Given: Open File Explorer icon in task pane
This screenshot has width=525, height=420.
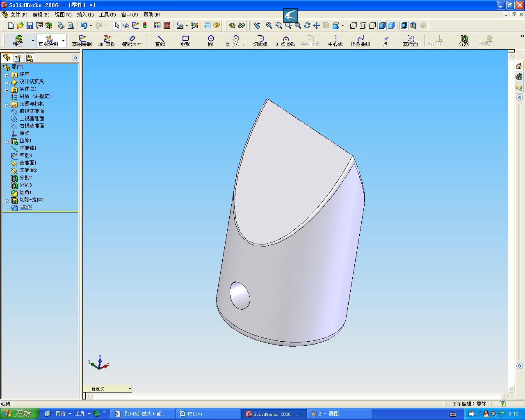Looking at the screenshot, I should [x=519, y=87].
